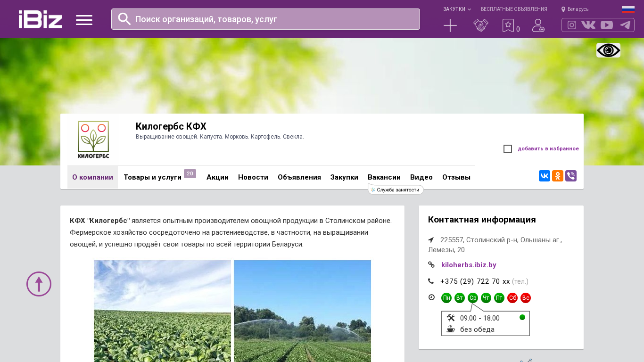View the Вакансии tab
Screen dimensions: 644x362
(x=384, y=177)
